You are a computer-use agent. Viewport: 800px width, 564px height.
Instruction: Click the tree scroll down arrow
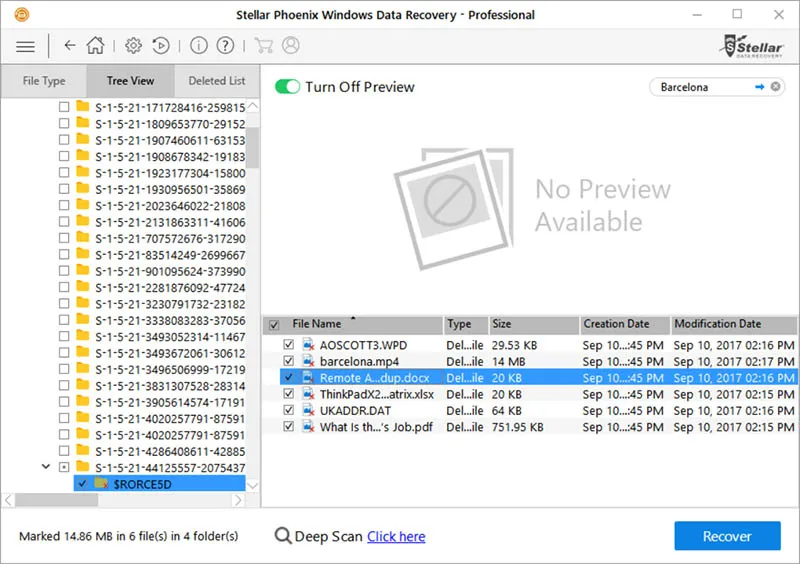pyautogui.click(x=253, y=485)
